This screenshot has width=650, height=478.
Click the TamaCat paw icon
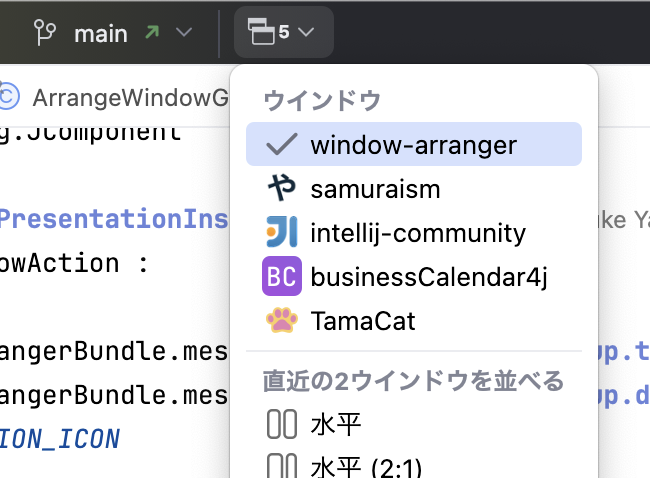click(282, 320)
